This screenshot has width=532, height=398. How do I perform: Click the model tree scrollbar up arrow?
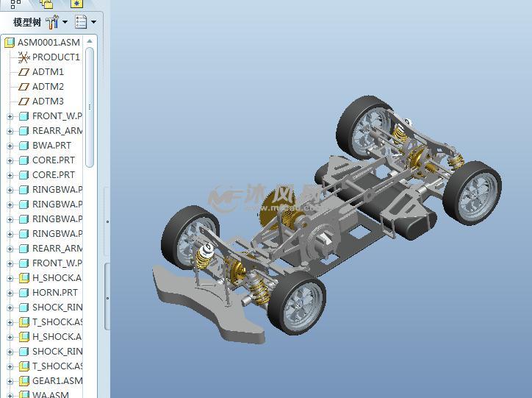click(x=90, y=42)
